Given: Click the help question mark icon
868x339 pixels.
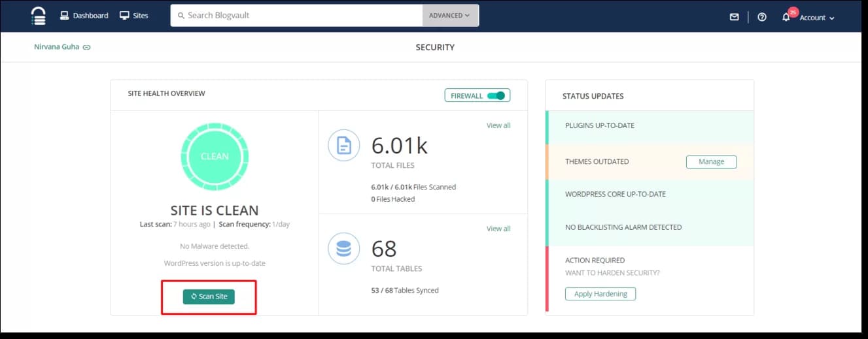Looking at the screenshot, I should click(x=762, y=17).
